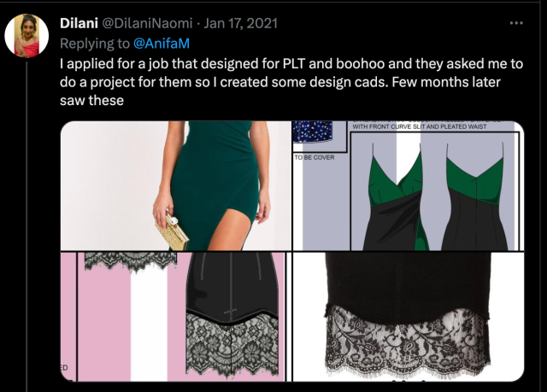547x392 pixels.
Task: Open the black lace hem skirt photo
Action: point(409,316)
